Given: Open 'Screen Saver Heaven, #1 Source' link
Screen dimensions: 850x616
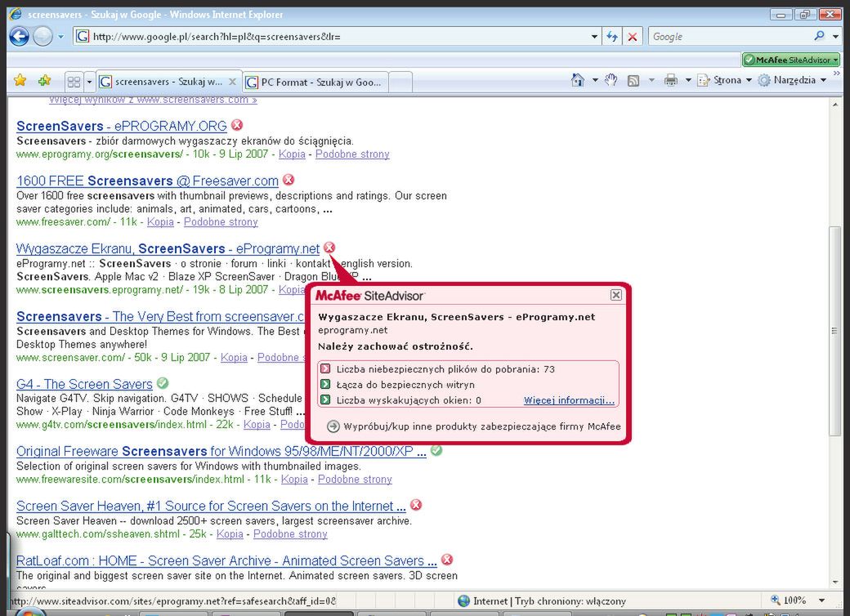Looking at the screenshot, I should click(x=211, y=506).
